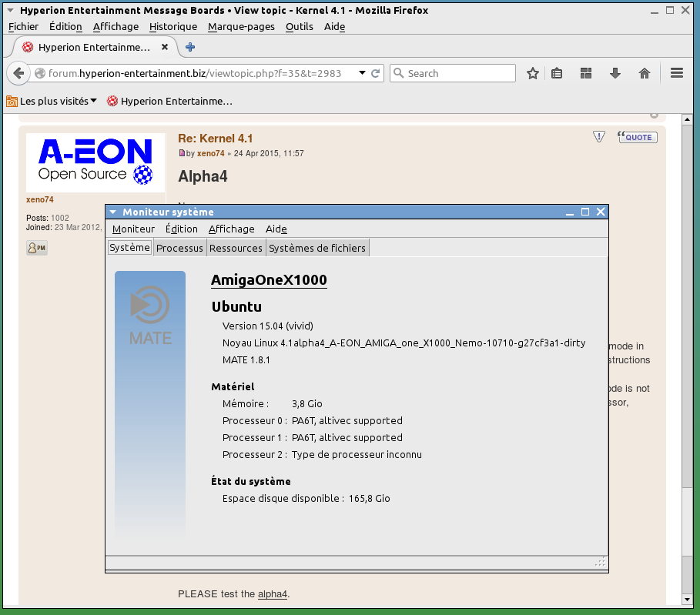Follow the alpha4 download link
Screen dimensions: 700x615
pos(272,593)
